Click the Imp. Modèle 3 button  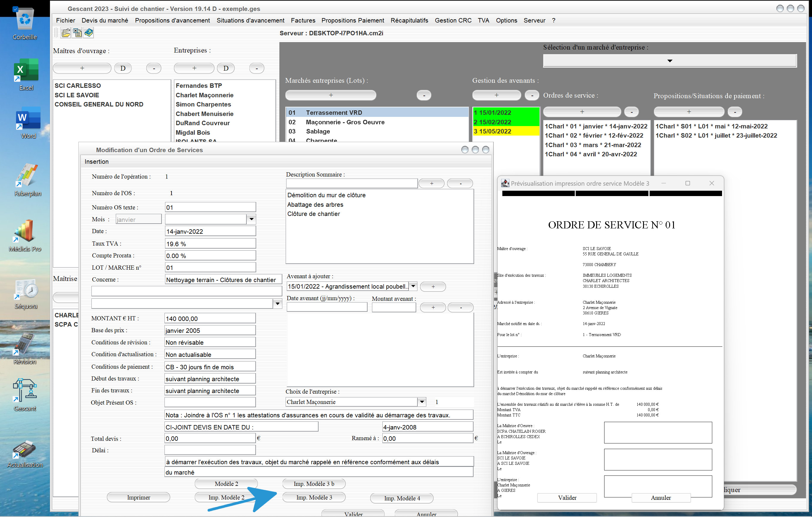tap(314, 497)
